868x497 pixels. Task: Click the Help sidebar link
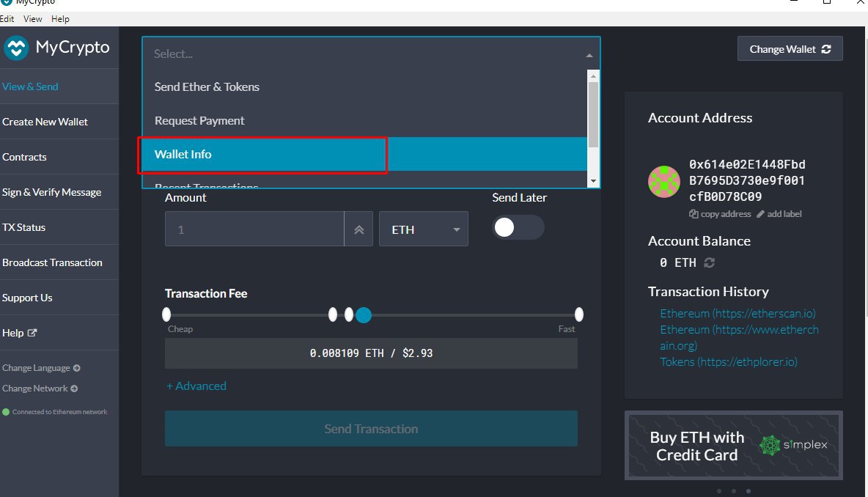[59, 333]
